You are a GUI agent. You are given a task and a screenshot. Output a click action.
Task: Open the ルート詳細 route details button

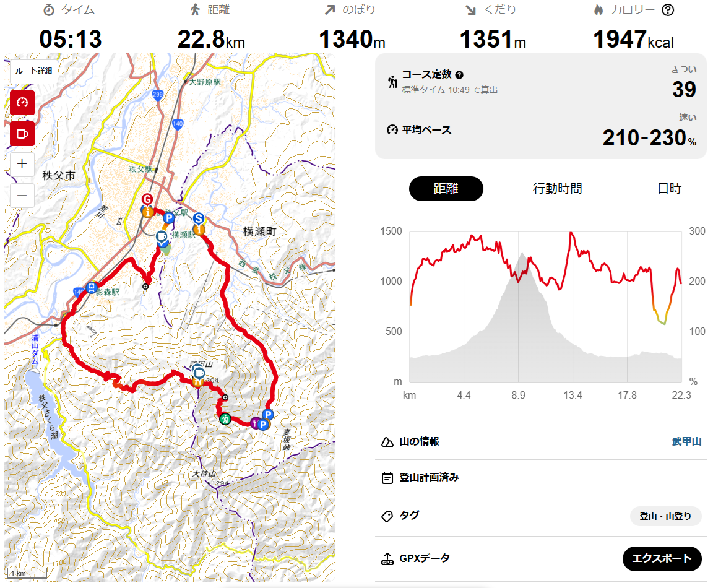tap(33, 71)
